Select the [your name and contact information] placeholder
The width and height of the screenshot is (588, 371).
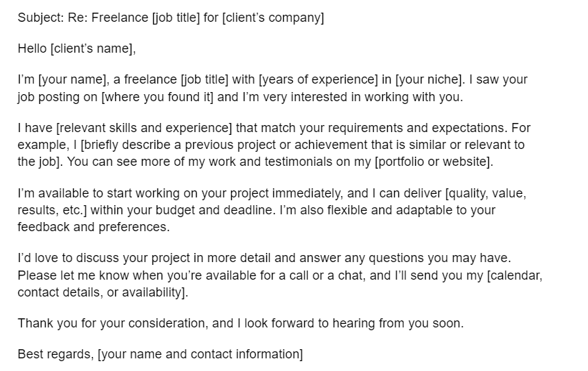[200, 354]
